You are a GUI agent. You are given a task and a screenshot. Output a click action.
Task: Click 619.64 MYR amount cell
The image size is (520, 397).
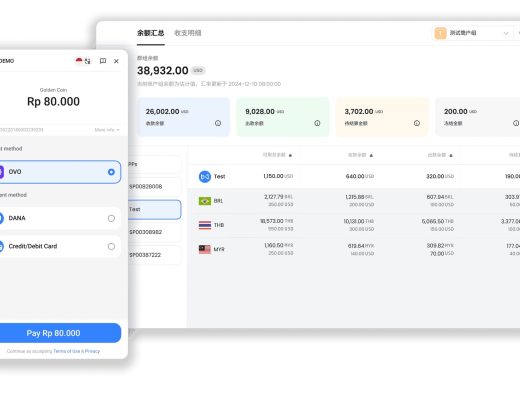pyautogui.click(x=361, y=246)
